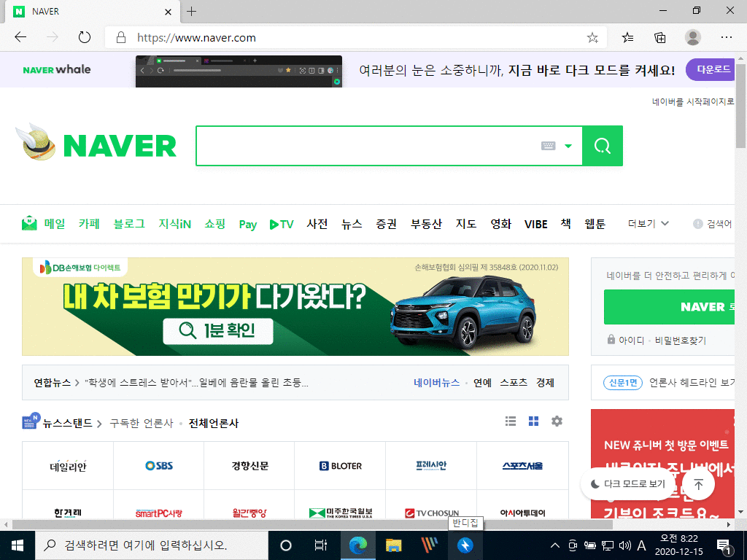Switch the newsstand to grid view icon
Screen dimensions: 747x560
(533, 421)
